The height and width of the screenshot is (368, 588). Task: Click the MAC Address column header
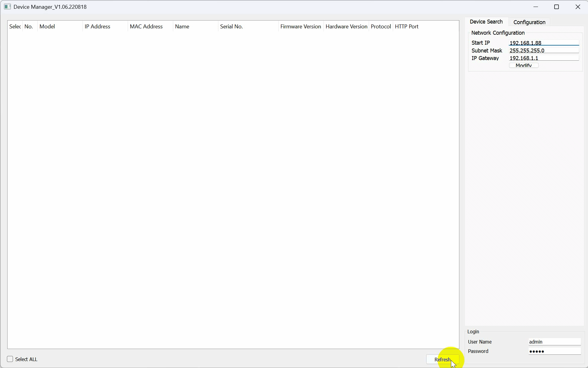146,27
